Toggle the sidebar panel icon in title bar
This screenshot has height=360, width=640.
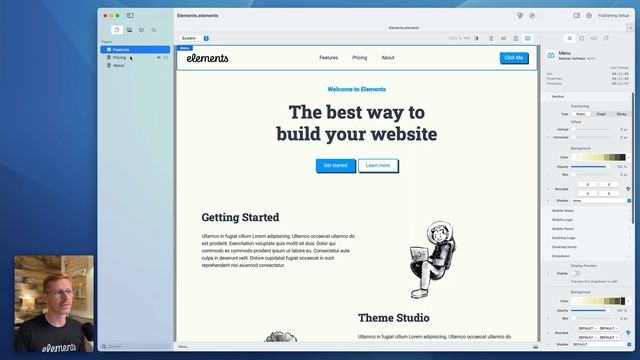130,16
